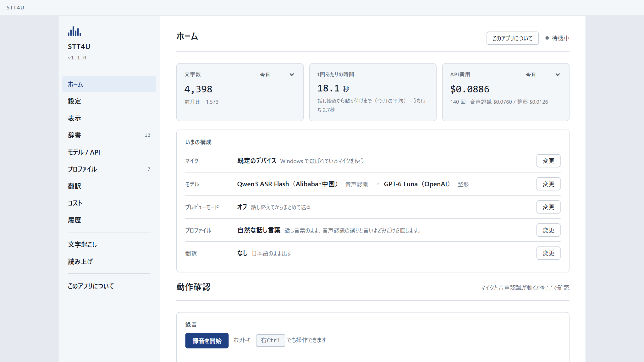Image resolution: width=644 pixels, height=362 pixels.
Task: Click 変更 for the モデル row
Action: 548,184
